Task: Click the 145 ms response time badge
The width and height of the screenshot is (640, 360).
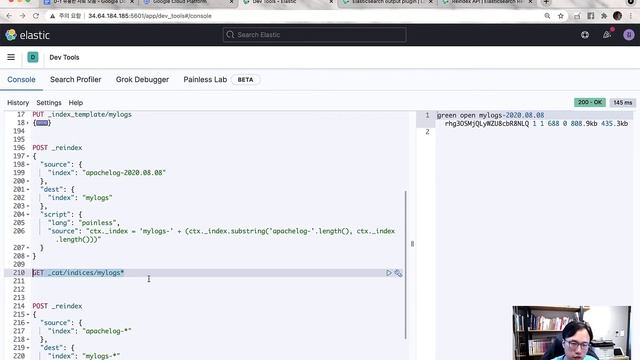Action: click(622, 102)
